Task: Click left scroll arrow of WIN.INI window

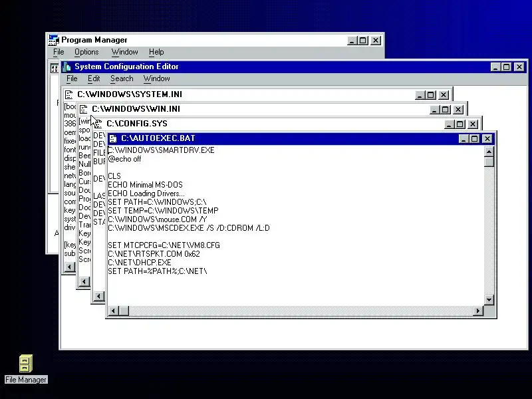Action: pos(84,281)
